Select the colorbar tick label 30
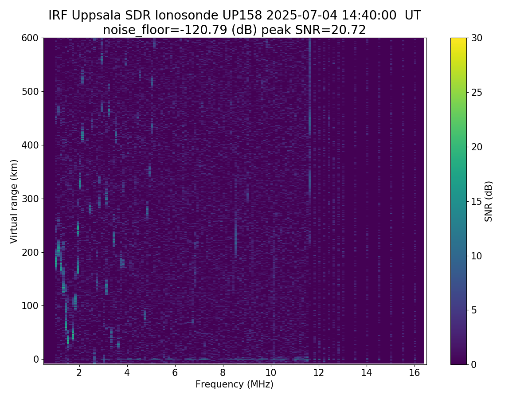Viewport: 532px width, 399px height. [x=477, y=38]
